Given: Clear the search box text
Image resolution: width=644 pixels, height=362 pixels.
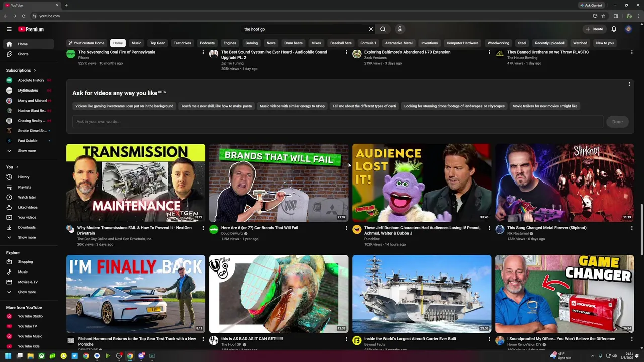Looking at the screenshot, I should click(x=371, y=29).
